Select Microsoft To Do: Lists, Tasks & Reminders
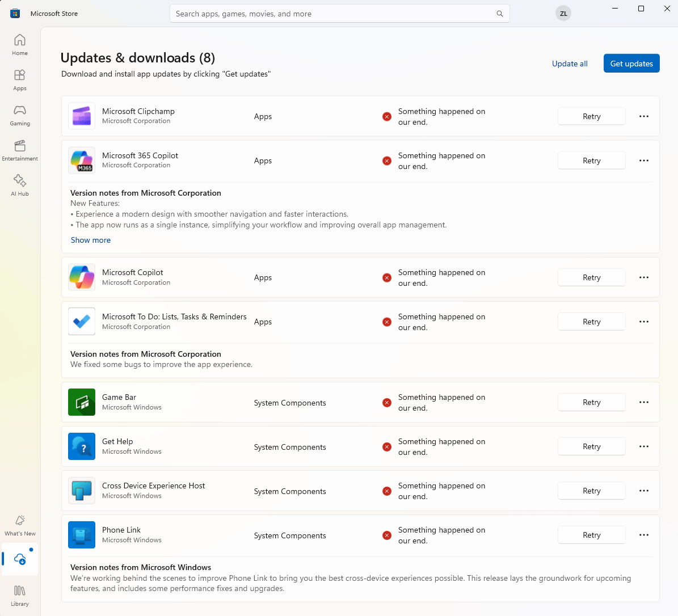 coord(174,317)
